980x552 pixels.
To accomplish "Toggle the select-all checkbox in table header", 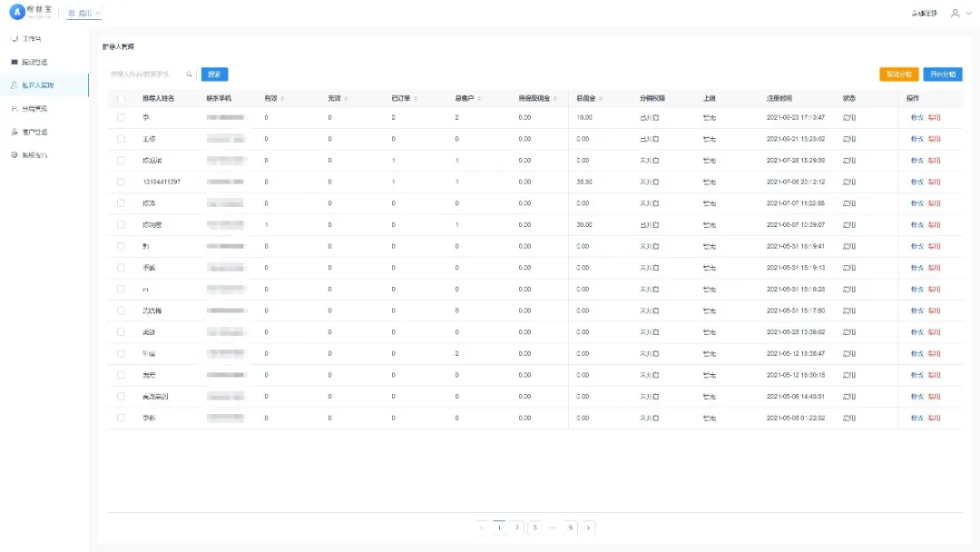I will 121,98.
